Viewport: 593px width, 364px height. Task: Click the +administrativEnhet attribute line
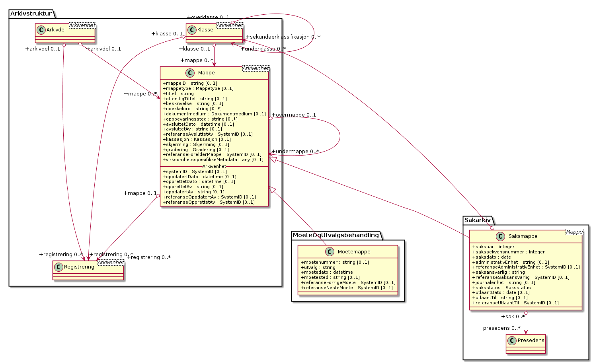(x=511, y=263)
